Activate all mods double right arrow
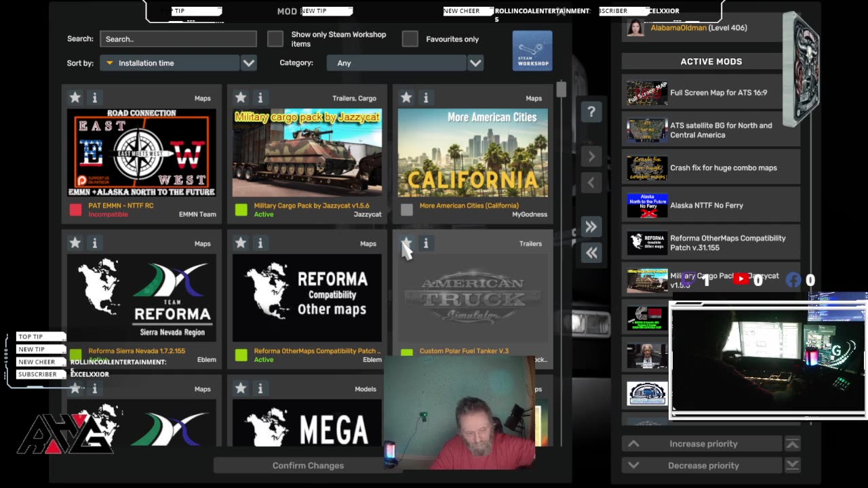 pos(591,227)
